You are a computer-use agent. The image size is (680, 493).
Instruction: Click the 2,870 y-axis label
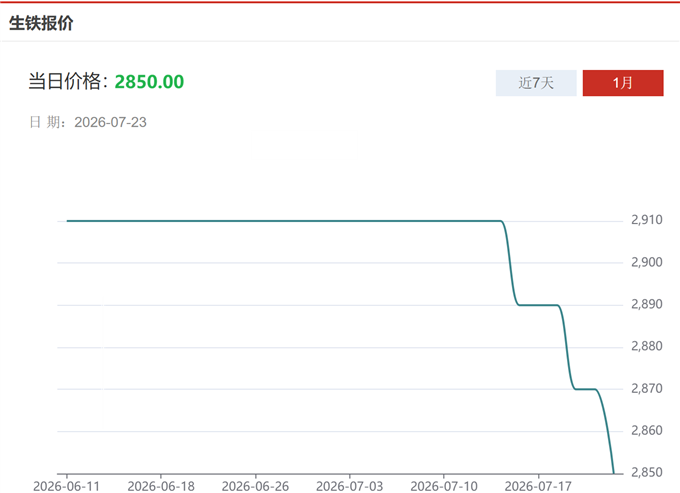tap(647, 388)
